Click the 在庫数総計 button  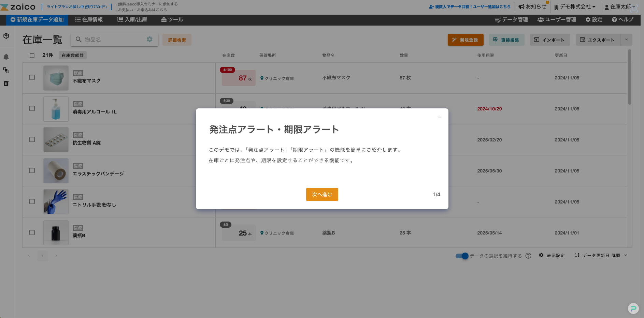click(73, 56)
